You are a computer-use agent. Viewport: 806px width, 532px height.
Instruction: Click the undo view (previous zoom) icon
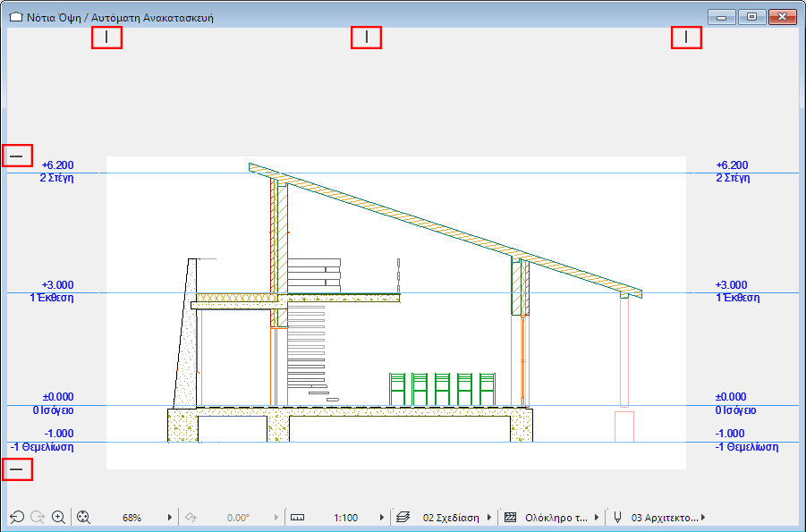(16, 517)
